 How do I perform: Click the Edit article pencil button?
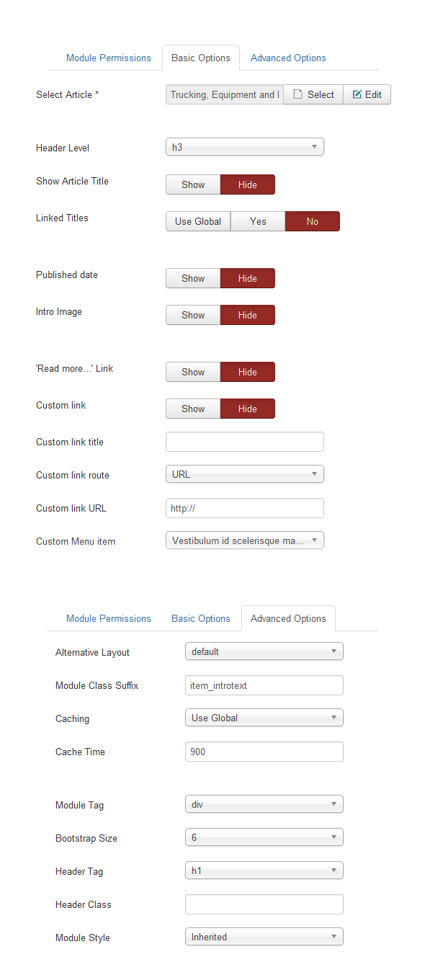pos(367,94)
